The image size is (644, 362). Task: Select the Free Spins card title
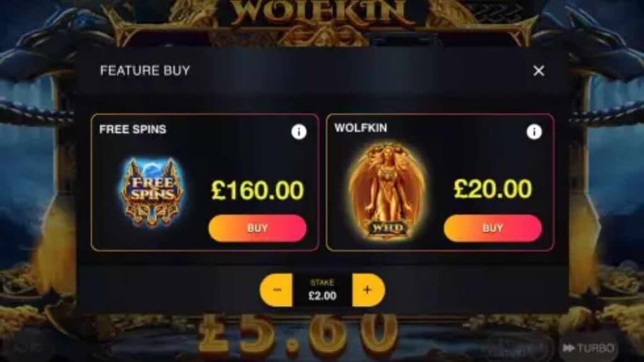(133, 129)
